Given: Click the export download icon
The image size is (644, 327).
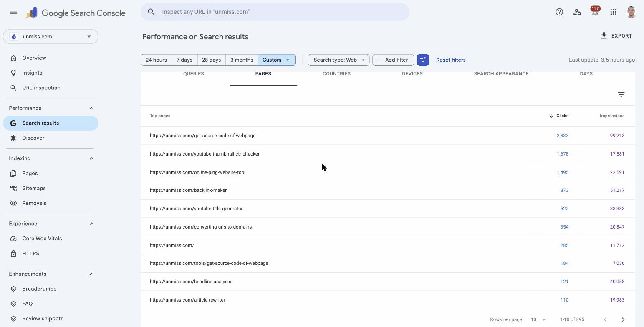Looking at the screenshot, I should pyautogui.click(x=604, y=36).
